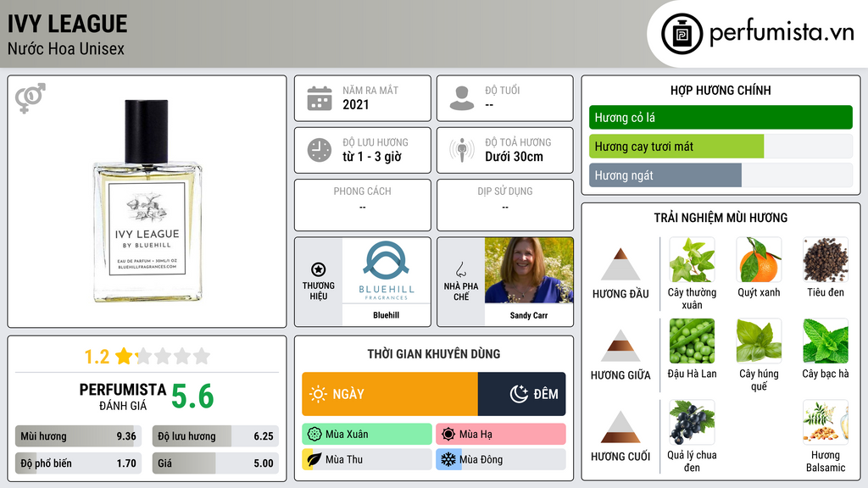Click the person icon beside Độ tuổi
868x488 pixels.
(x=462, y=98)
